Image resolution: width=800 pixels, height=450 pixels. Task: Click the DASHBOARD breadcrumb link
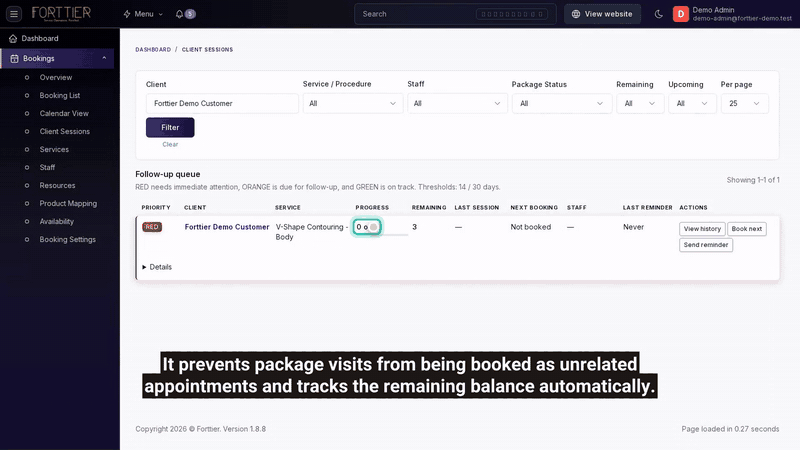[x=153, y=49]
